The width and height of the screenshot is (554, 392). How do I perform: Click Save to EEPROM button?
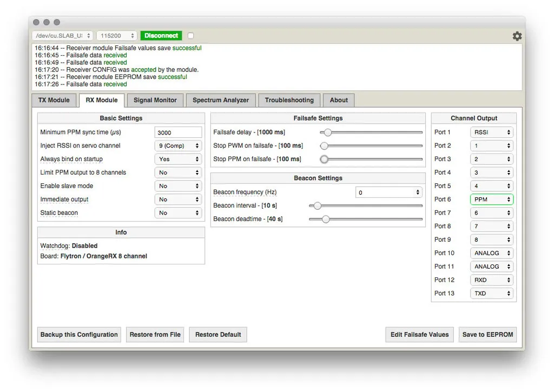coord(487,335)
